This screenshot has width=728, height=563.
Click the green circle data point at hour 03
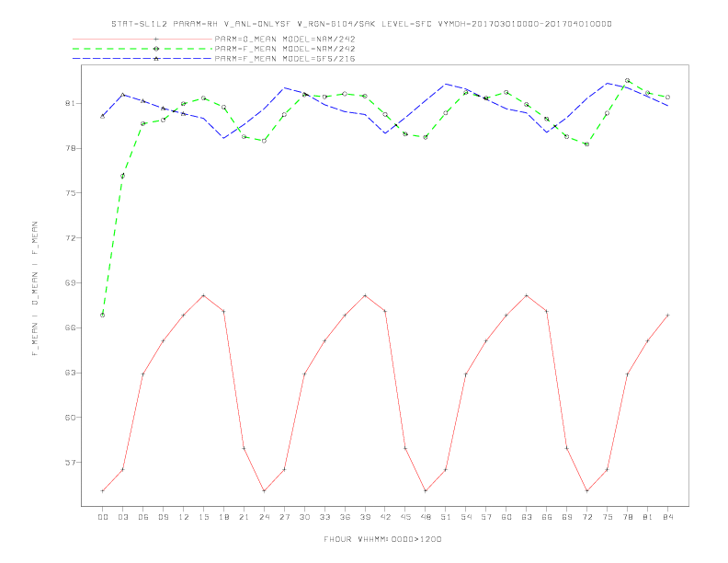(122, 176)
